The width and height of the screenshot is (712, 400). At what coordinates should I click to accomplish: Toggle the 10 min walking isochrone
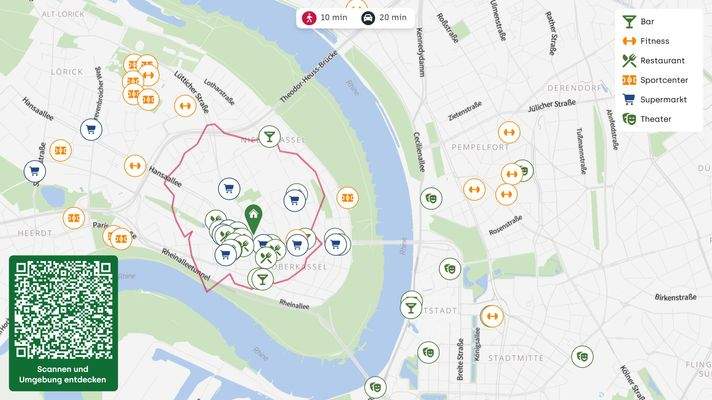325,18
